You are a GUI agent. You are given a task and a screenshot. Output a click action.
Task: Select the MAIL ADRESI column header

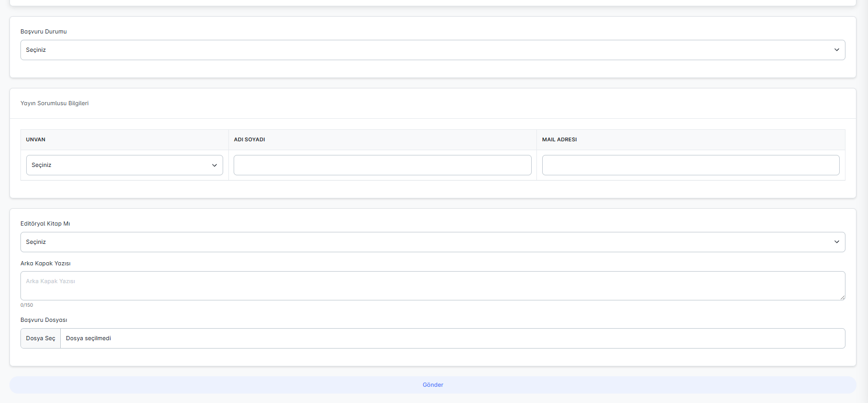[559, 140]
